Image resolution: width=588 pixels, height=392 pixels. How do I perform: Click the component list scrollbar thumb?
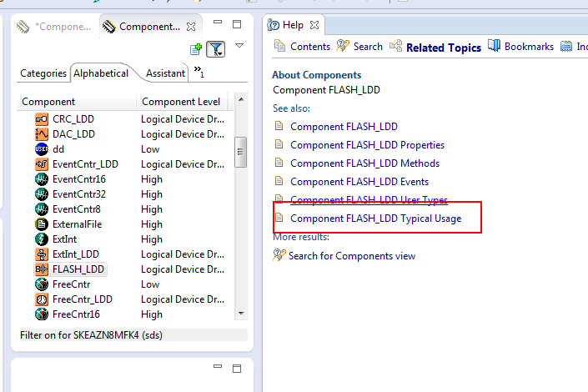click(240, 152)
